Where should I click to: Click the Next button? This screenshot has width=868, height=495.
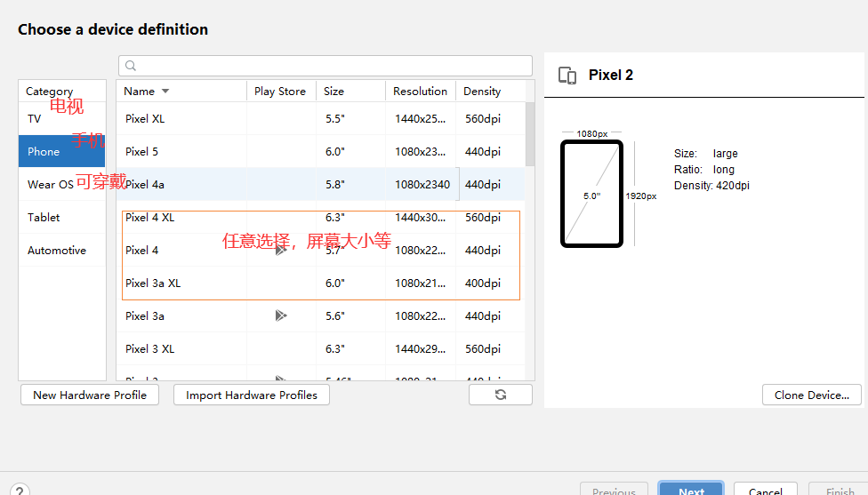coord(691,489)
